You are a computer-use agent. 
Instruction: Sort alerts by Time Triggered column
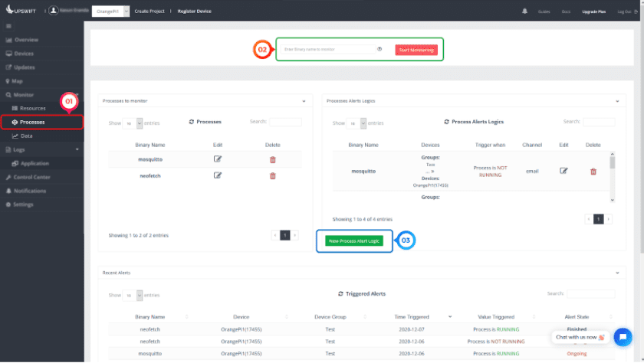tap(412, 317)
